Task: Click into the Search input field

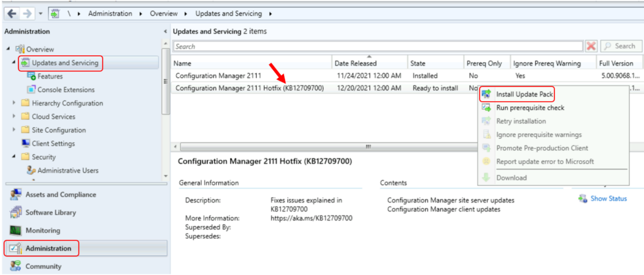Action: 378,46
